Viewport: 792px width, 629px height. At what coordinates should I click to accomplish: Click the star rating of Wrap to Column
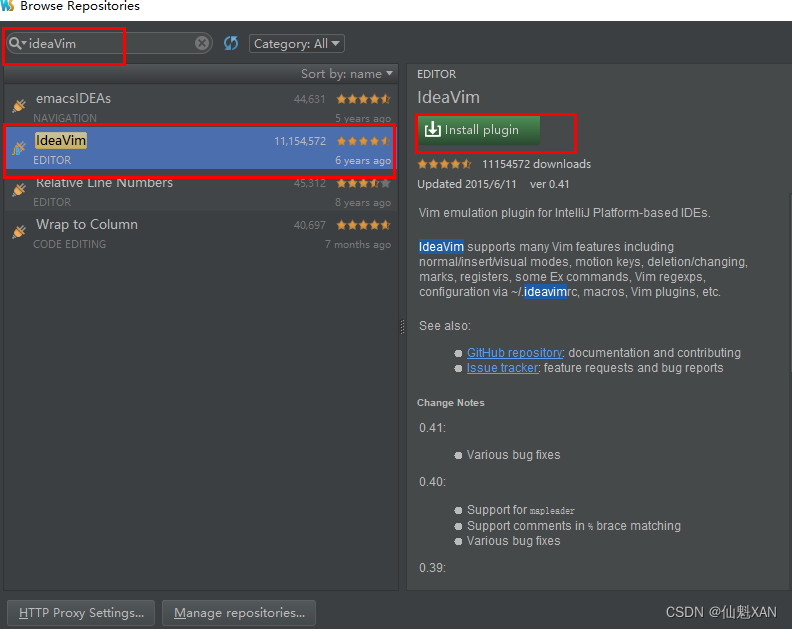click(363, 225)
